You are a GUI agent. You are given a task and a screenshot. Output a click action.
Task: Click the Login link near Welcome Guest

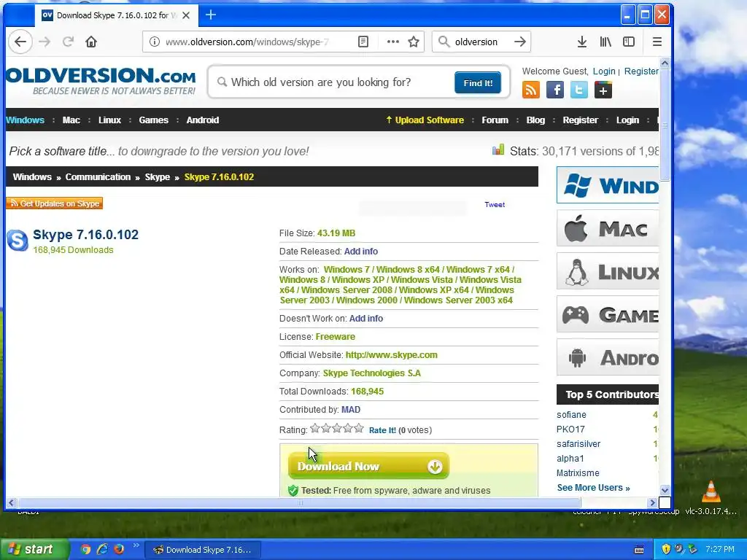click(604, 71)
